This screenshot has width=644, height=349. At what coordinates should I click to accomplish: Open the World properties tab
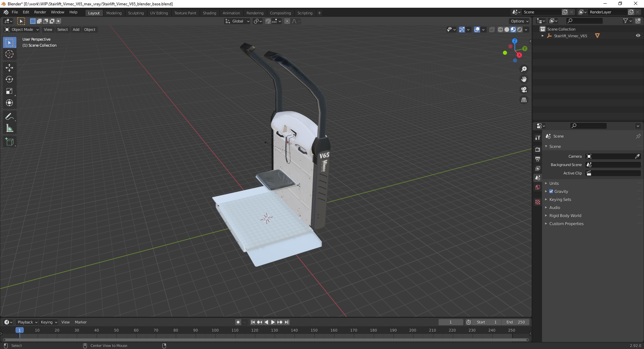click(538, 187)
